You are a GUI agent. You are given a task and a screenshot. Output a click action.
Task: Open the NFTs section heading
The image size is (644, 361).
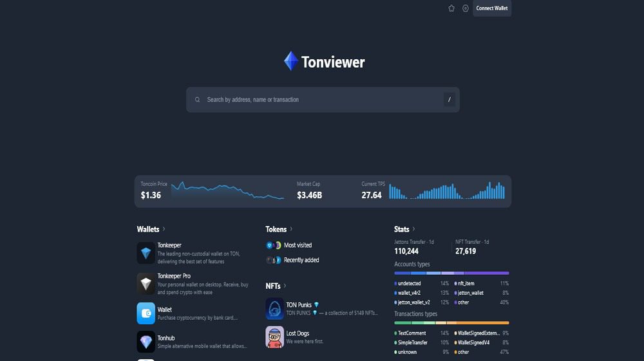click(273, 286)
